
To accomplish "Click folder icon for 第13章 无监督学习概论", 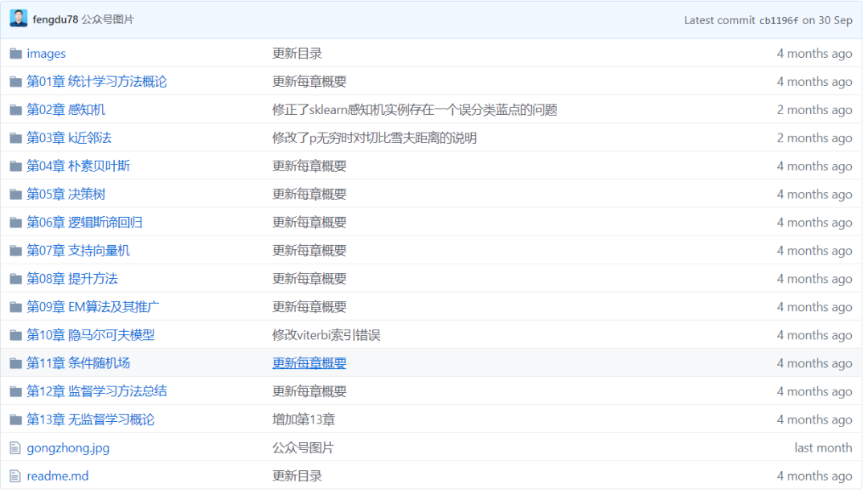I will pos(15,420).
